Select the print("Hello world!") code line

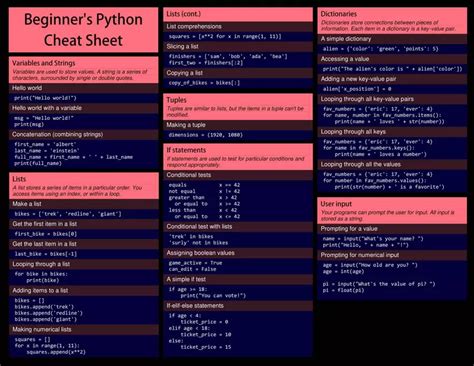click(x=45, y=98)
